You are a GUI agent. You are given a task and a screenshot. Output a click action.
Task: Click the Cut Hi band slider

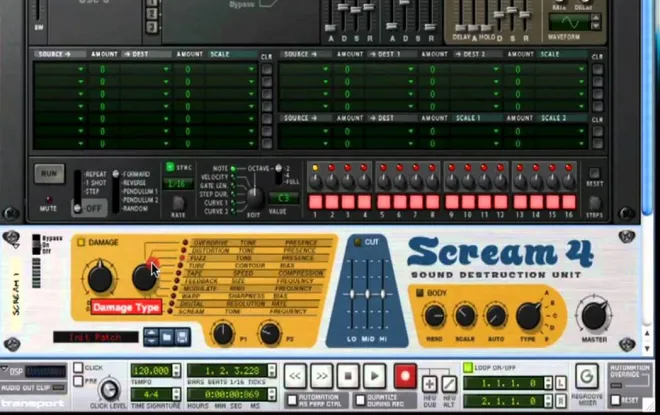(x=383, y=294)
